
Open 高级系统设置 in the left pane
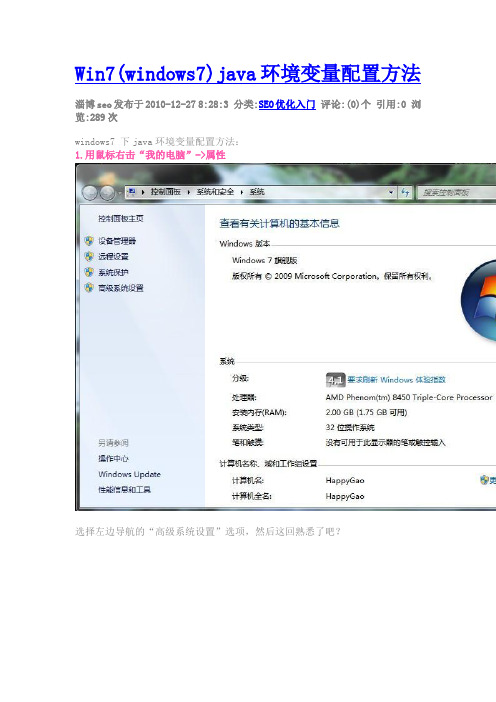coord(121,288)
